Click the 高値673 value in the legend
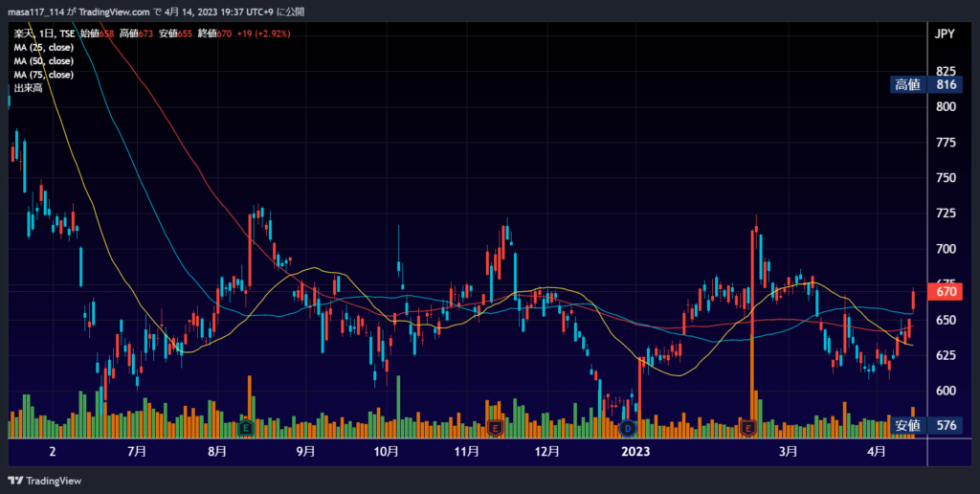The image size is (980, 494). click(x=136, y=34)
